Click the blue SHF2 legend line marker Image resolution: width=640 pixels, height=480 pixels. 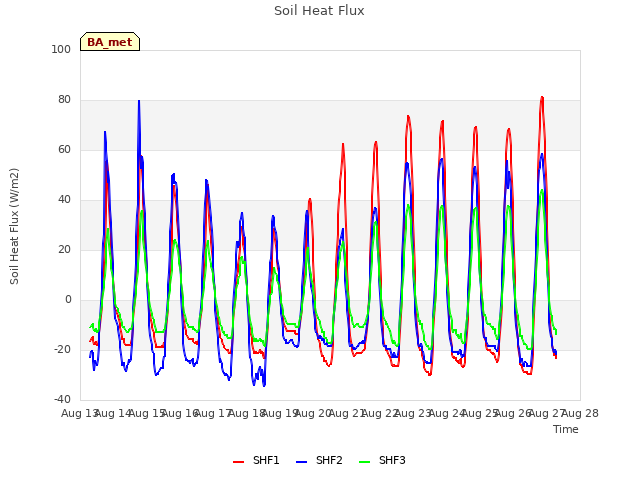coord(301,461)
